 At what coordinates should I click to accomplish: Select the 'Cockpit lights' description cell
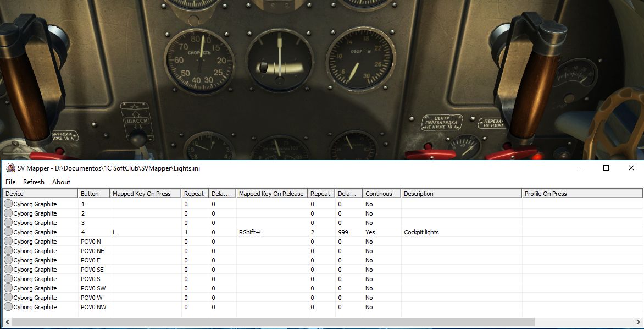tap(462, 232)
